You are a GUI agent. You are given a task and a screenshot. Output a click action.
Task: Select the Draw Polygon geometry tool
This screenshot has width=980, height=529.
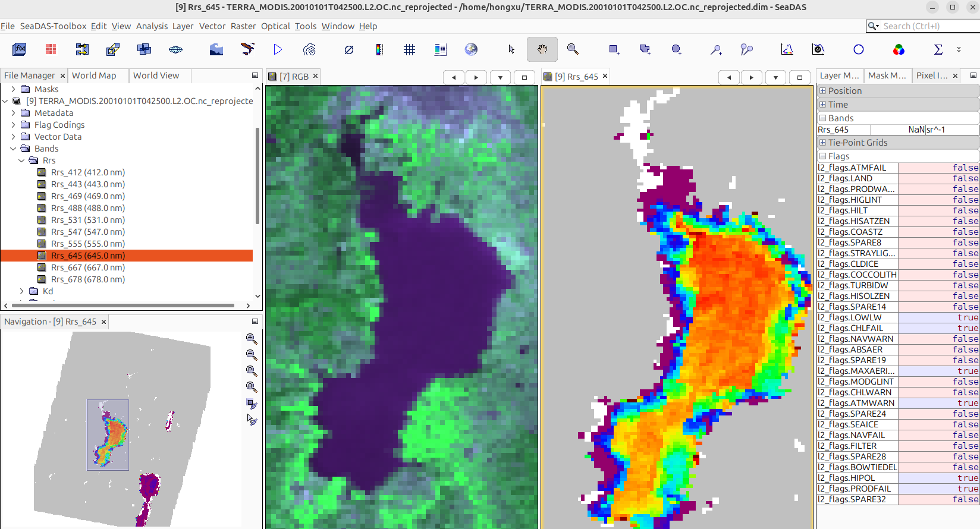click(645, 49)
